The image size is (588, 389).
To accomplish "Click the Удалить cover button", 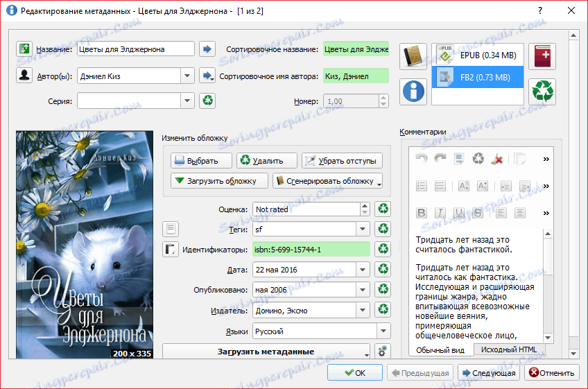I will (267, 161).
